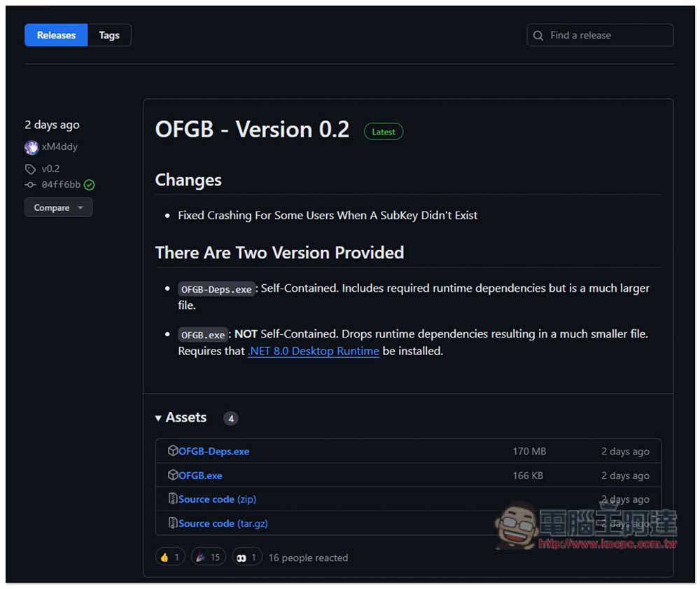This screenshot has height=589, width=700.
Task: Click the 170 MB file size text
Action: pos(529,452)
